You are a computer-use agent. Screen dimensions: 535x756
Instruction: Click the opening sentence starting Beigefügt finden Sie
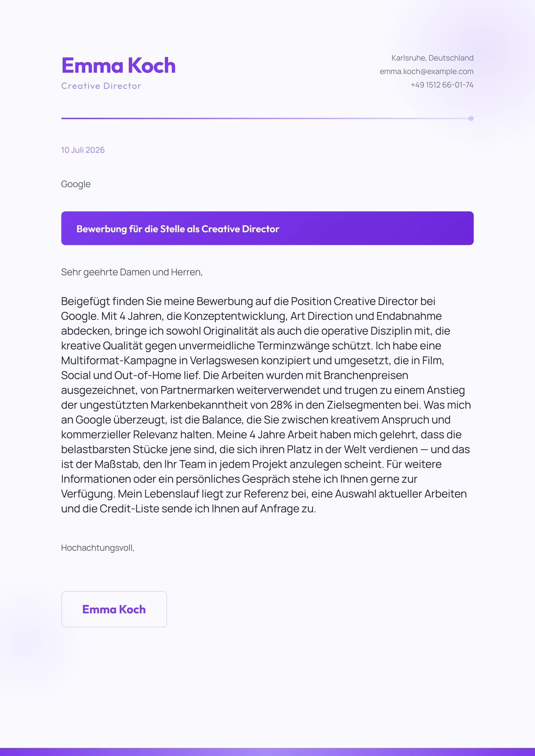point(248,309)
